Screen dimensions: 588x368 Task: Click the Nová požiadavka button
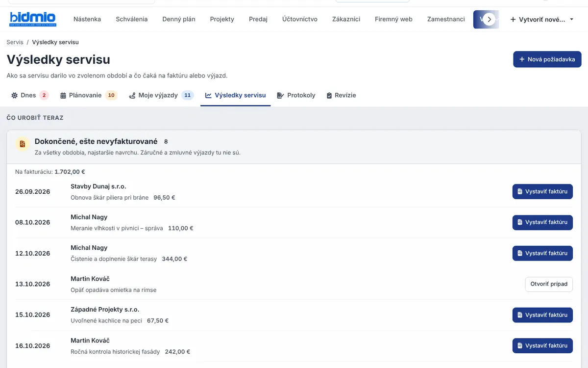pos(547,59)
